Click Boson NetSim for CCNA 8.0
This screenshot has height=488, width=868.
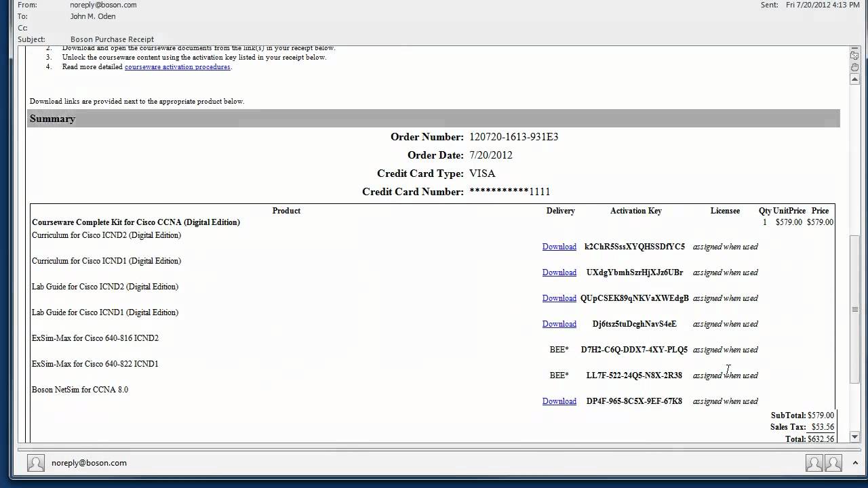80,390
